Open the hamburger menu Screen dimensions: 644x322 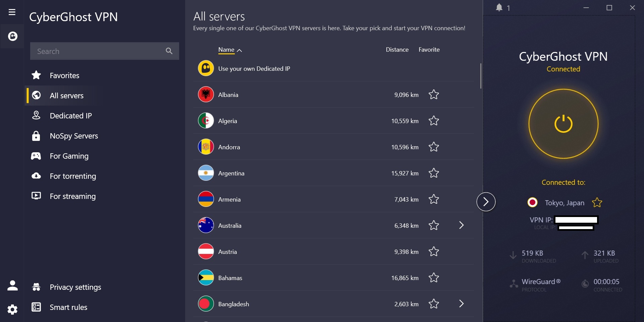point(12,12)
